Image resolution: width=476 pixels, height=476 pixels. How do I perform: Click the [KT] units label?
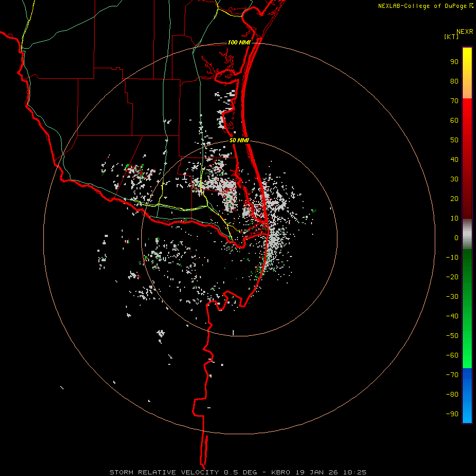pyautogui.click(x=451, y=36)
